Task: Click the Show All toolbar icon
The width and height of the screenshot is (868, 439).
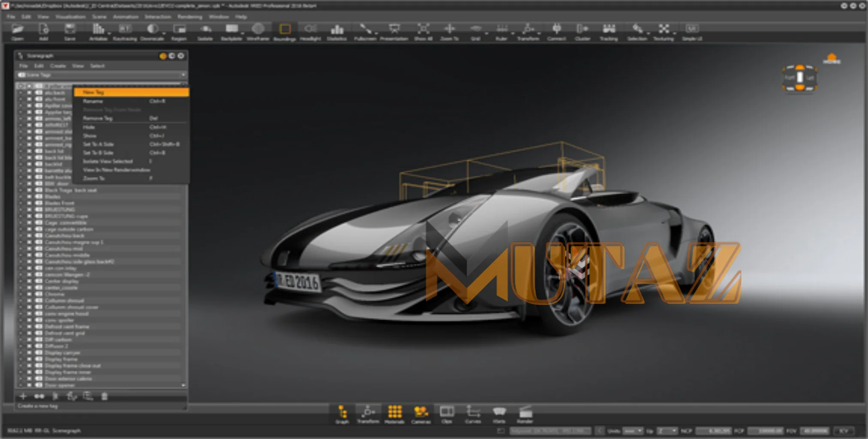Action: pos(423,29)
